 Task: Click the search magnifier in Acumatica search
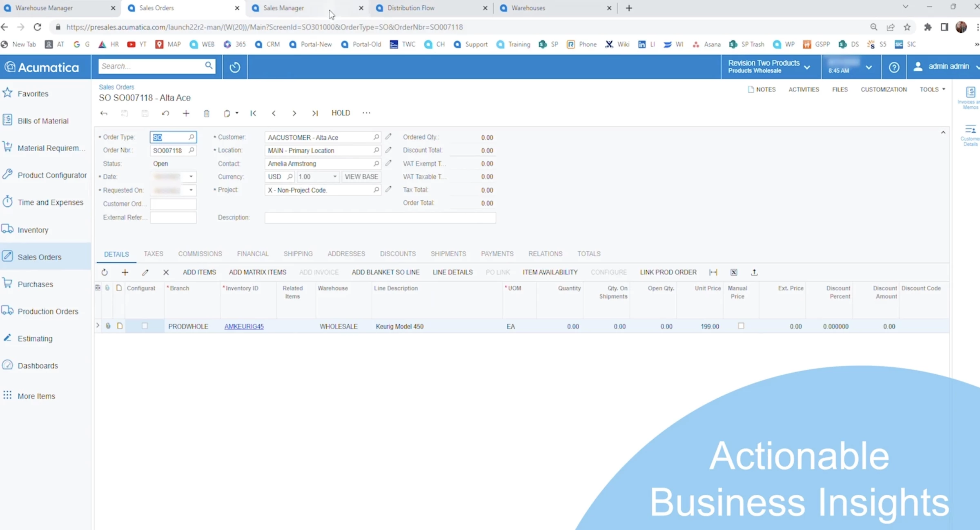[209, 65]
